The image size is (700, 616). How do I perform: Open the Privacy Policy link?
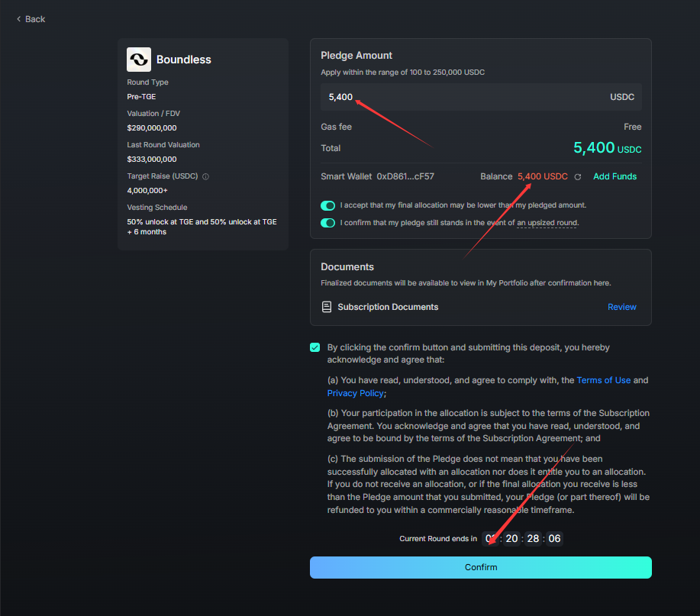pos(356,393)
